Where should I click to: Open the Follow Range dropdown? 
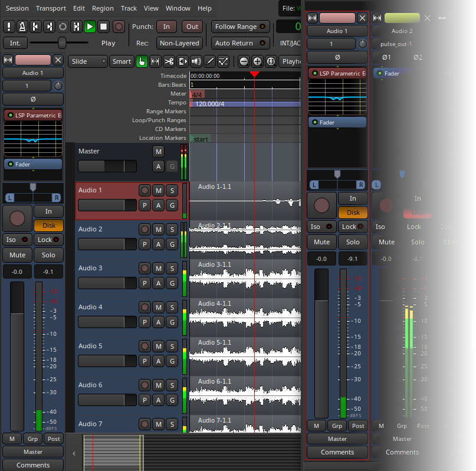coord(239,27)
